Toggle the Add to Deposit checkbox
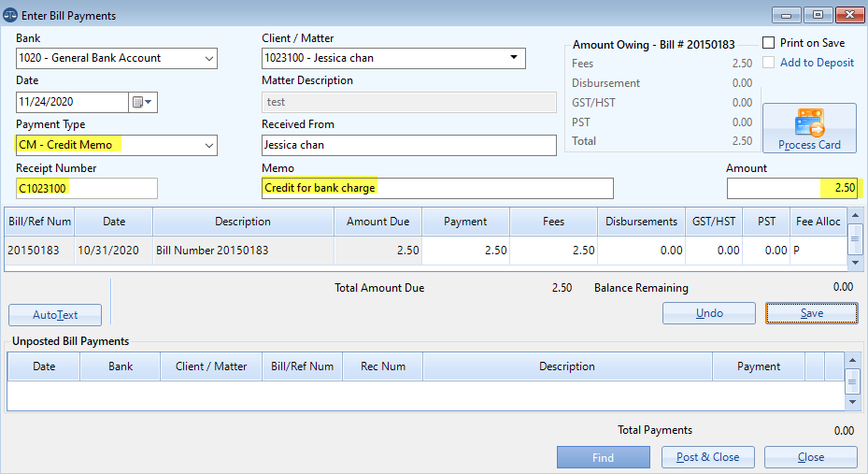 (x=768, y=62)
